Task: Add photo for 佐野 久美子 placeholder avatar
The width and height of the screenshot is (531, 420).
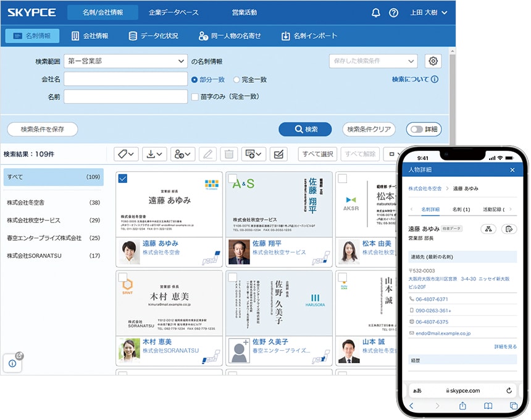Action: tap(239, 351)
